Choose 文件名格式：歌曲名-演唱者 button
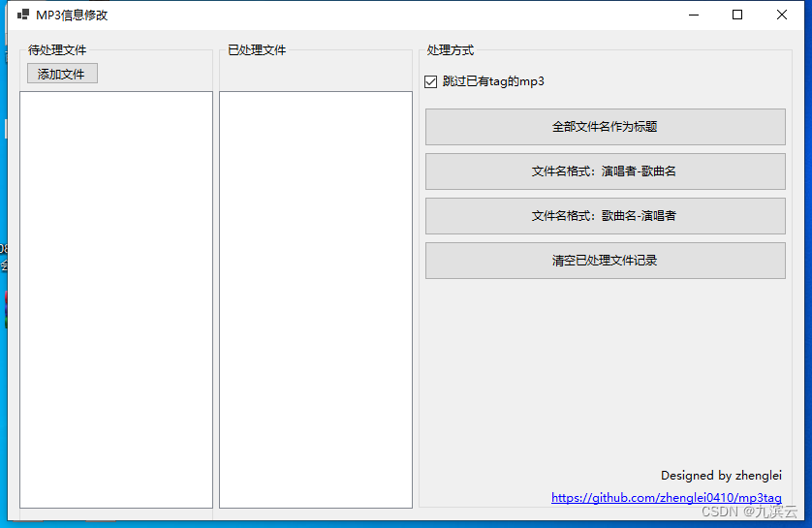Screen dimensions: 812x528 pyautogui.click(x=606, y=216)
